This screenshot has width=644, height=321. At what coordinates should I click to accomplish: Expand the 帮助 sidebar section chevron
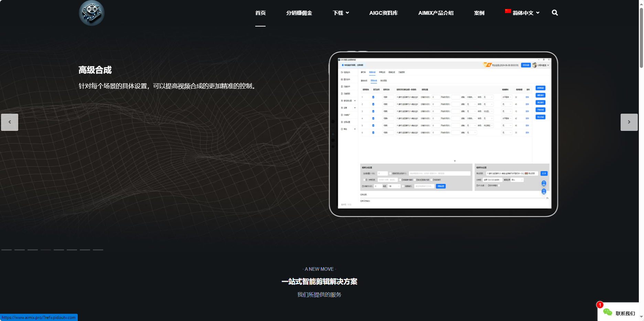[355, 129]
